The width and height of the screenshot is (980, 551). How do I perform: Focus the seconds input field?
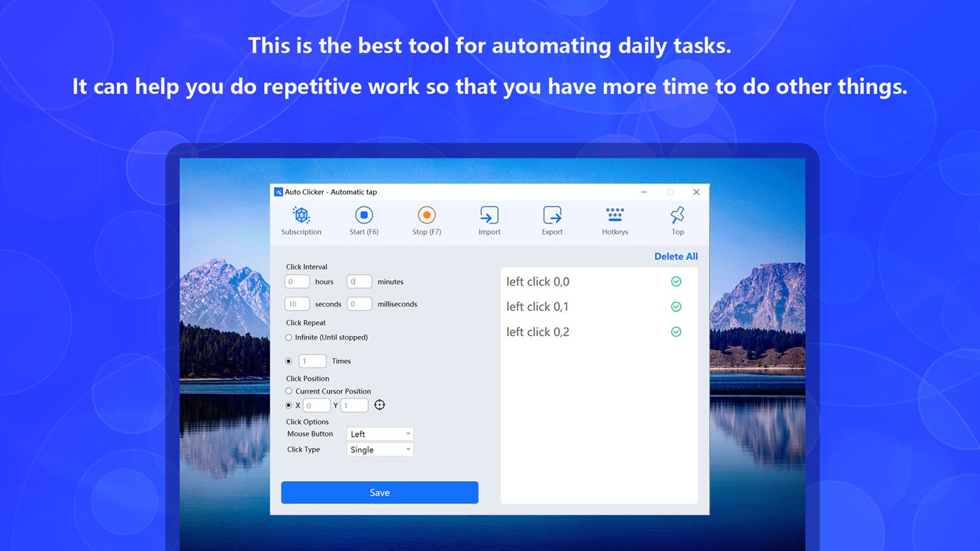[x=297, y=304]
